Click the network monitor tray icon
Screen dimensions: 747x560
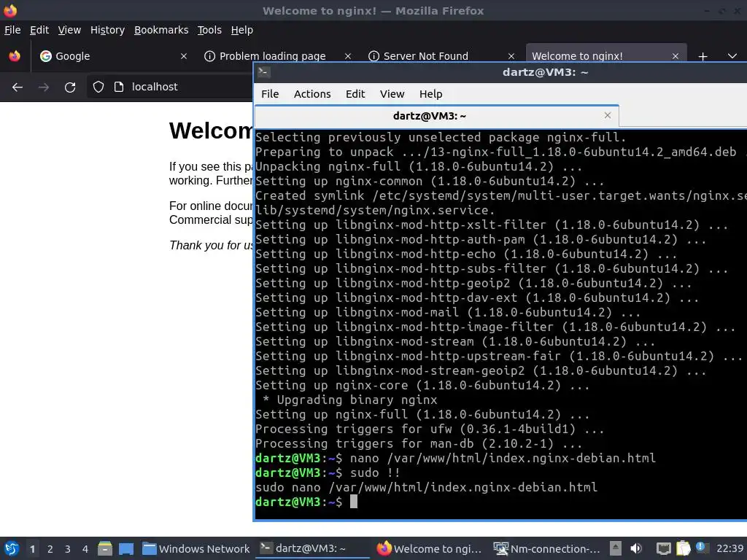click(663, 548)
